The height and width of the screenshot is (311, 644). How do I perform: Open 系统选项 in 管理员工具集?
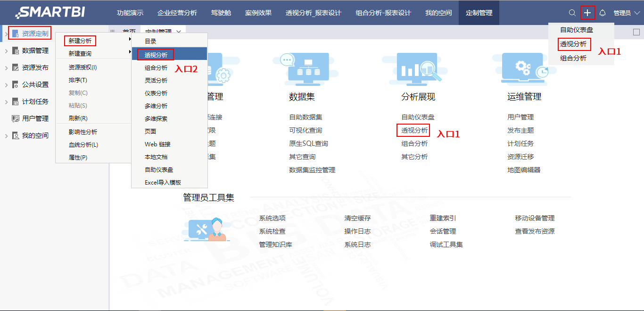(272, 218)
